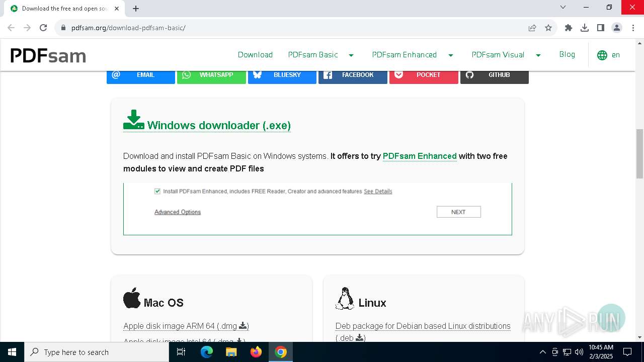Click the NEXT button
Viewport: 644px width, 362px height.
tap(459, 212)
